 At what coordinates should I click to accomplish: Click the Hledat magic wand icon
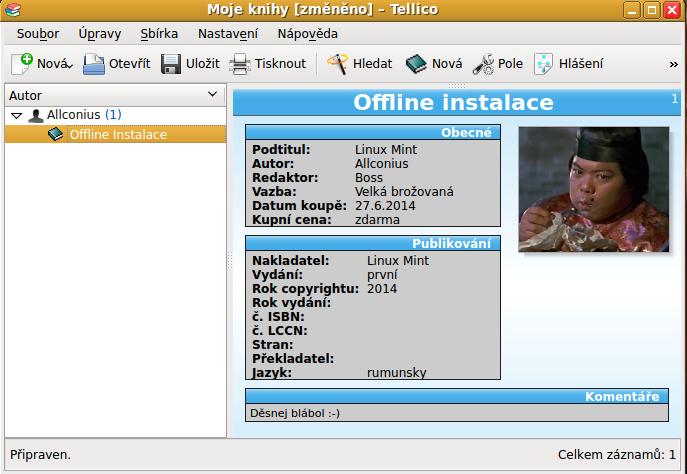[x=337, y=64]
